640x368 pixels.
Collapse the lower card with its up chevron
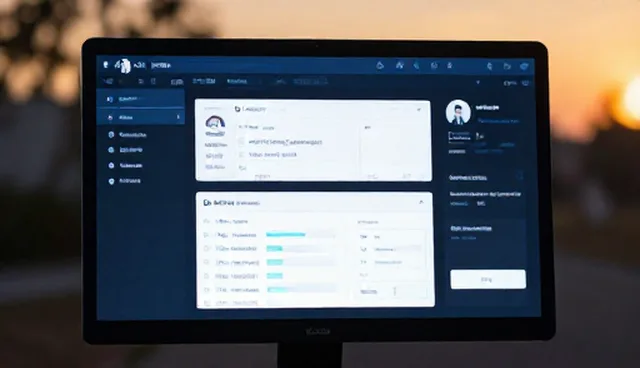421,202
